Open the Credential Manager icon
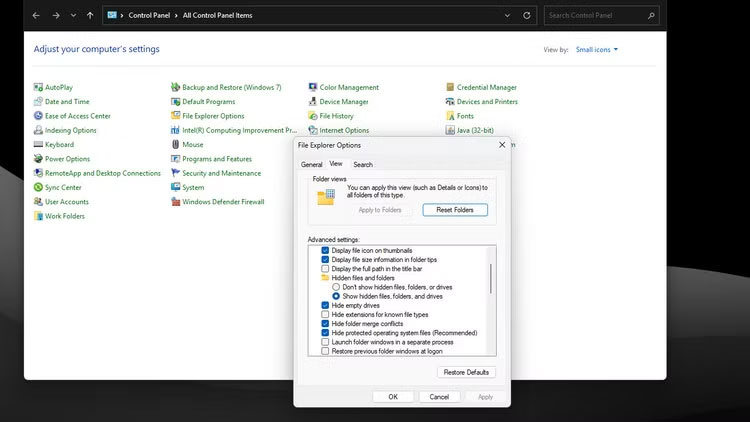750x422 pixels. (x=450, y=88)
